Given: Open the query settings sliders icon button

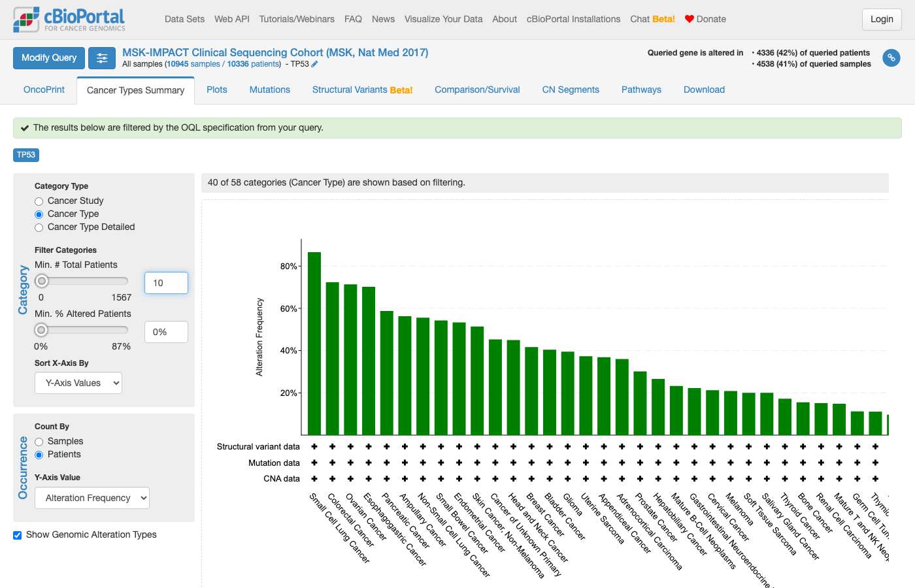Looking at the screenshot, I should (x=102, y=58).
